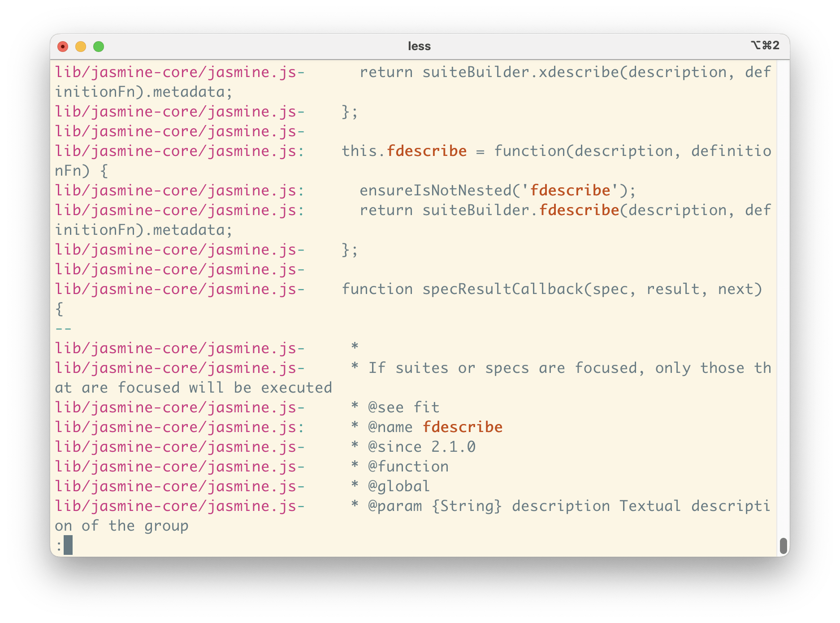Image resolution: width=840 pixels, height=623 pixels.
Task: Click the '@global' annotation
Action: pos(399,486)
